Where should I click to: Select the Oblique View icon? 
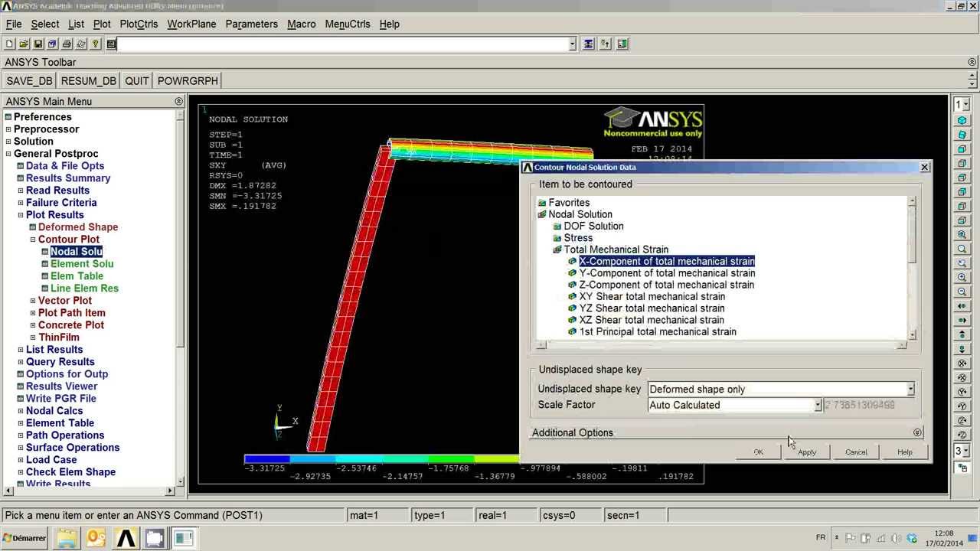click(x=962, y=135)
